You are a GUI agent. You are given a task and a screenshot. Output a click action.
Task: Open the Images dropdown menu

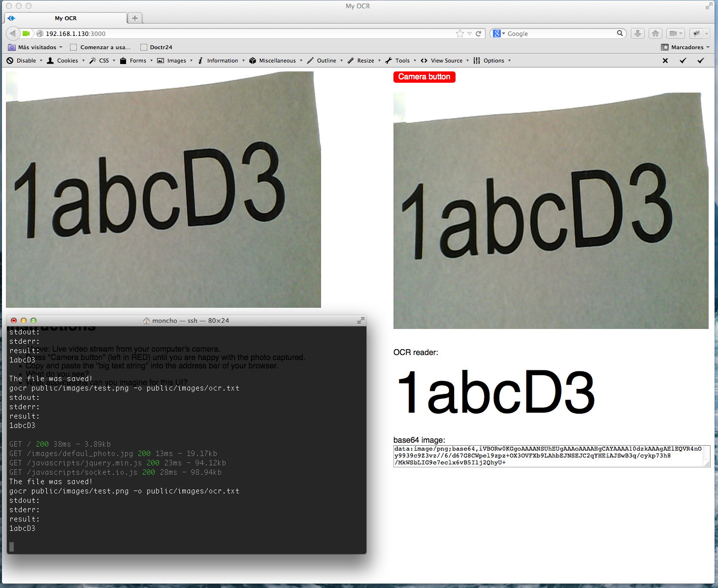click(x=175, y=61)
